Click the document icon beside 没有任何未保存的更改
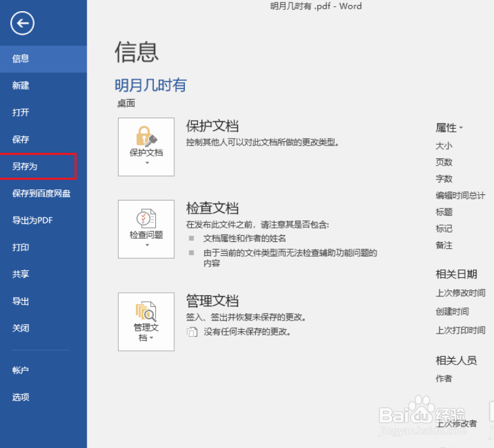Viewport: 494px width, 448px height. point(192,332)
